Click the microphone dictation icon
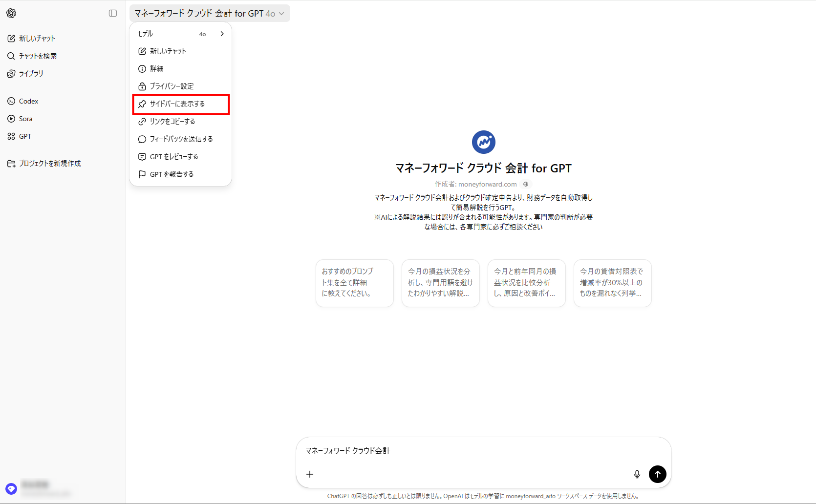 pos(637,474)
